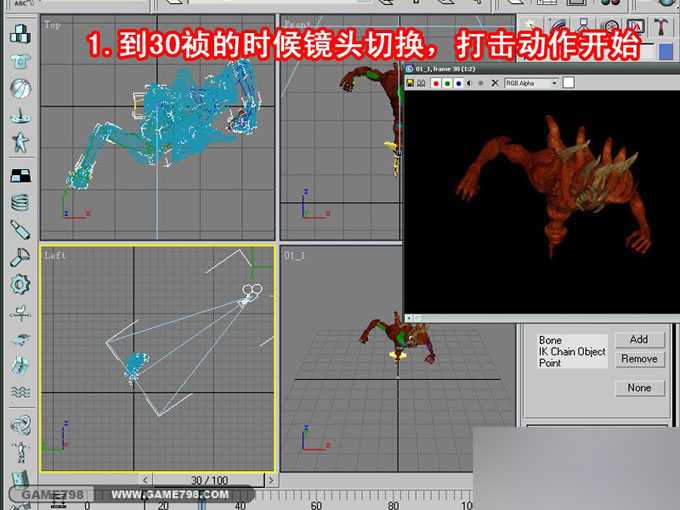Select Point in the object list
Viewport: 680px width, 510px height.
(x=550, y=363)
